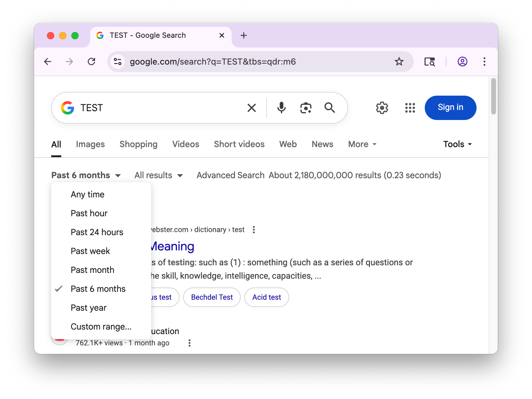
Task: Clear the search box text
Action: pos(252,108)
